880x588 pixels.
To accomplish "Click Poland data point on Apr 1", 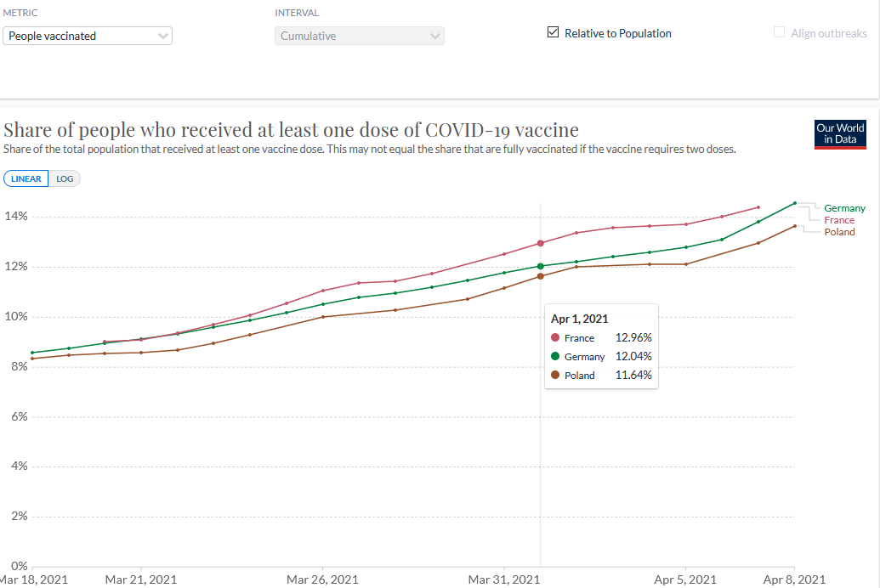I will [541, 276].
